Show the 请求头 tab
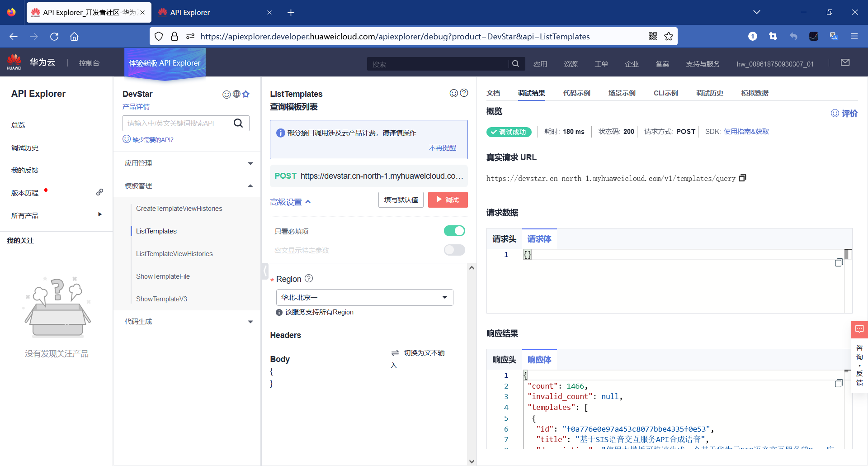The image size is (868, 466). click(x=504, y=239)
